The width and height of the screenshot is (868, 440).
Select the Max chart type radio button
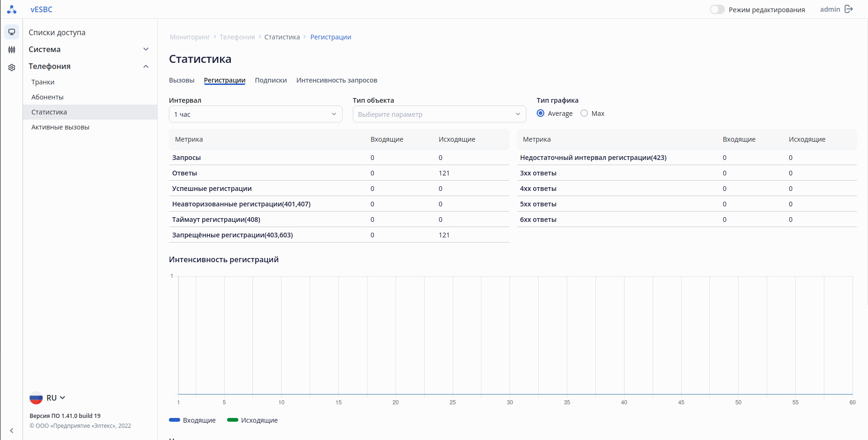tap(584, 114)
